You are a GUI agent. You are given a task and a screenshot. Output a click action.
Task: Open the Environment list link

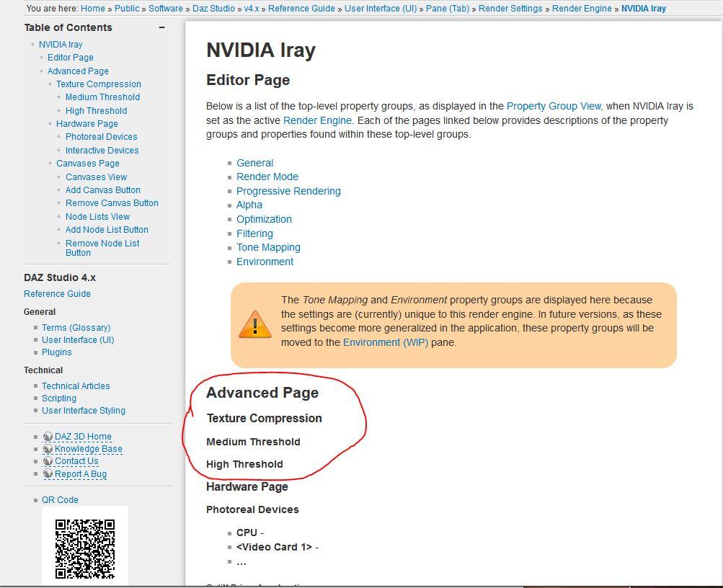(x=265, y=262)
